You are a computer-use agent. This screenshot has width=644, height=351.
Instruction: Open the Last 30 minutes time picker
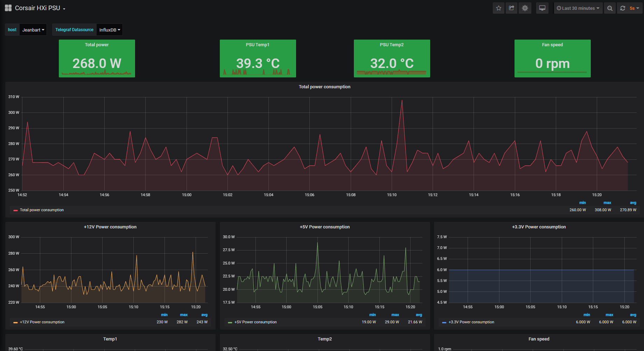point(578,8)
